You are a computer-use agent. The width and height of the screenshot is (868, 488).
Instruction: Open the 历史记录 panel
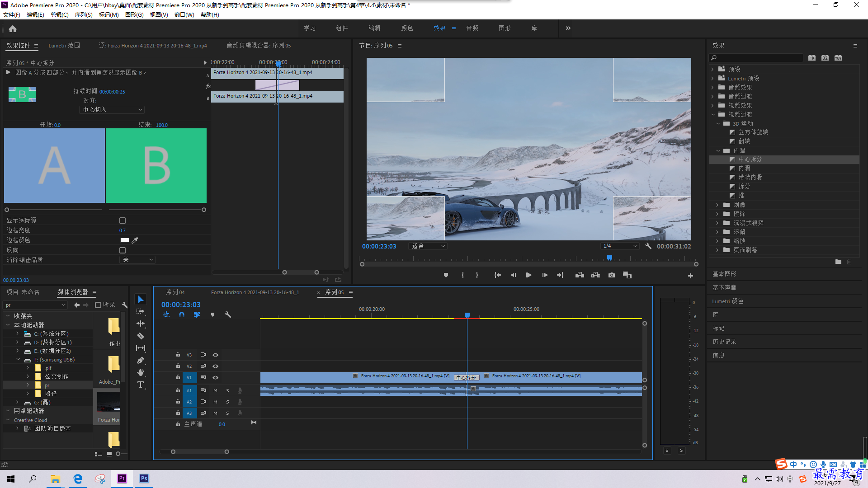click(x=724, y=342)
